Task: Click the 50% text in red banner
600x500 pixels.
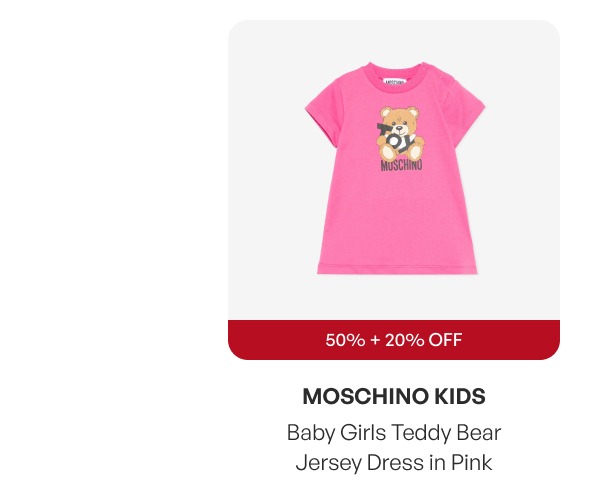Action: (x=345, y=340)
